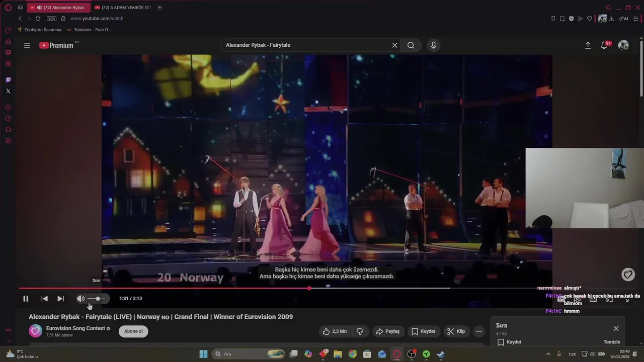
Task: Switch to the Alexander Rybak tab
Action: [59, 8]
